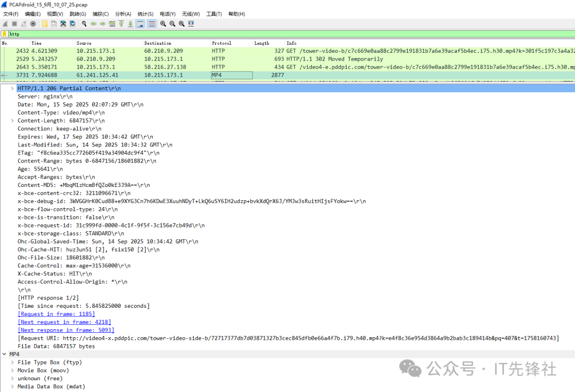575x392 pixels.
Task: Sort by the Info column header
Action: (430, 43)
